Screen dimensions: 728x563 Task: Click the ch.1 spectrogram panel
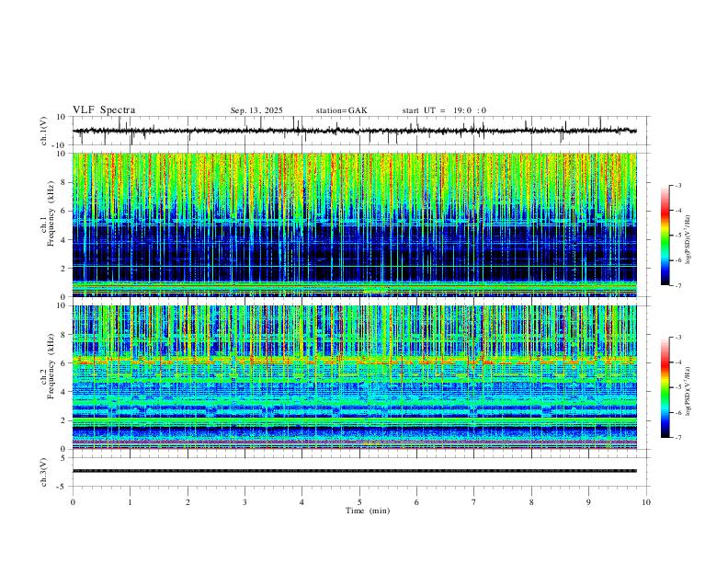pyautogui.click(x=354, y=224)
